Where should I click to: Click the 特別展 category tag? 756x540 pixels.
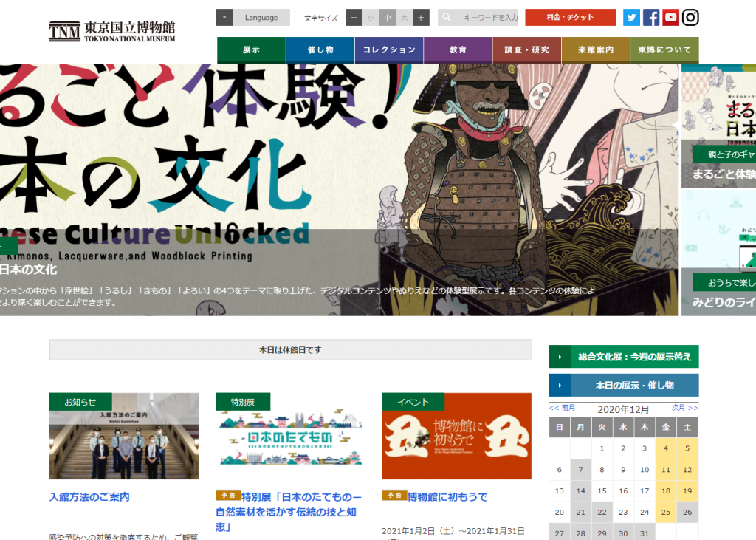(x=242, y=402)
